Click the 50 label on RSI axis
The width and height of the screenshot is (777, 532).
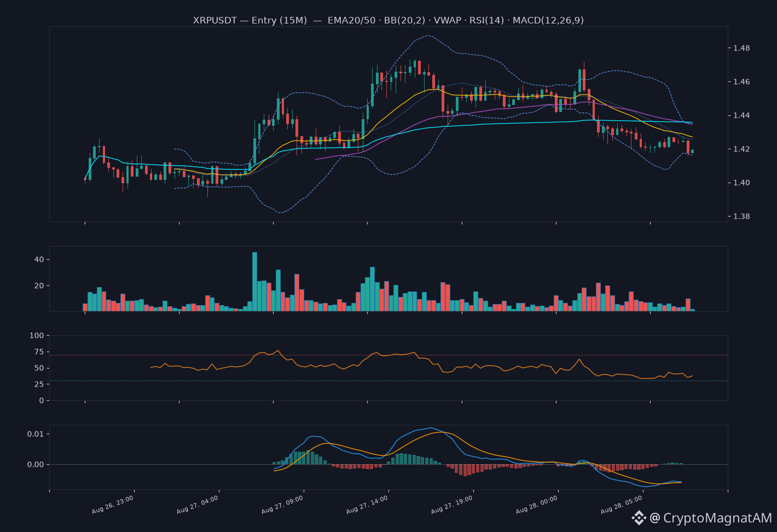[38, 368]
